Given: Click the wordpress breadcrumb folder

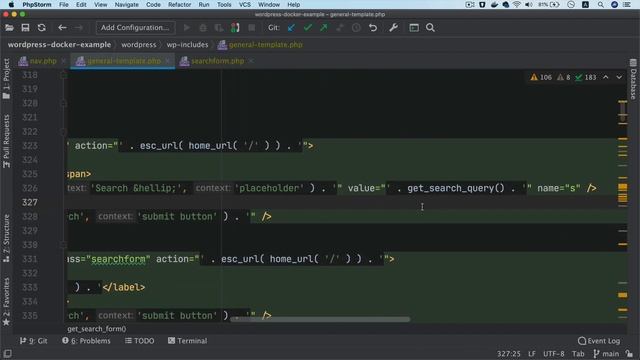Looking at the screenshot, I should [138, 45].
